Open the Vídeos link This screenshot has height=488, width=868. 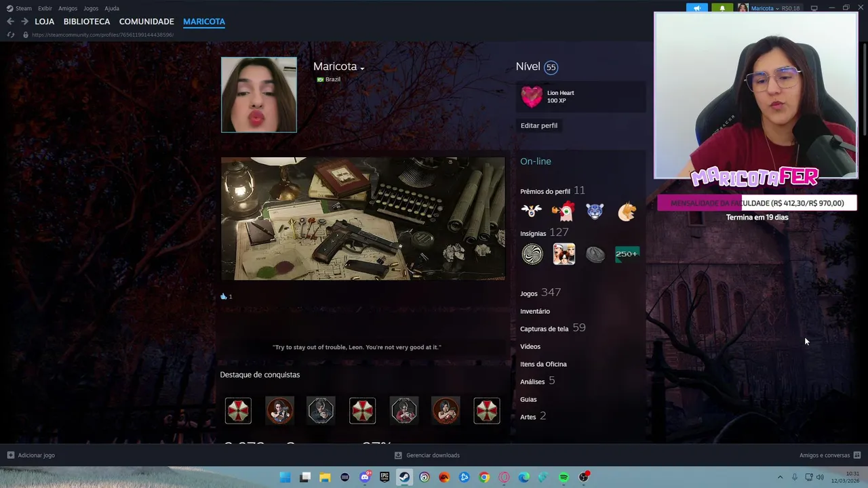pyautogui.click(x=530, y=346)
